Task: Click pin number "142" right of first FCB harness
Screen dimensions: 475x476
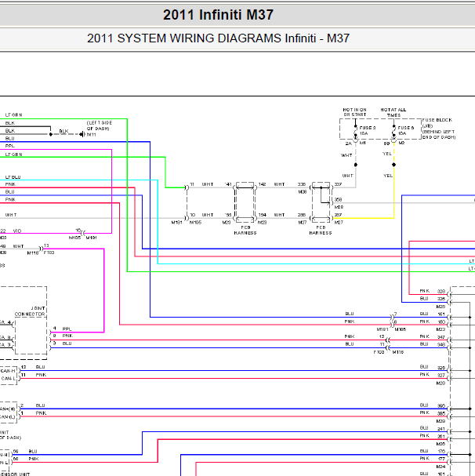Action: click(263, 184)
